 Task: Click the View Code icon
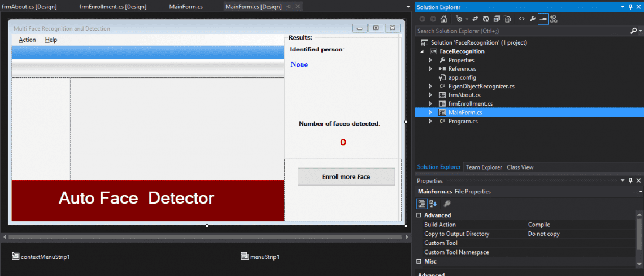(x=521, y=19)
